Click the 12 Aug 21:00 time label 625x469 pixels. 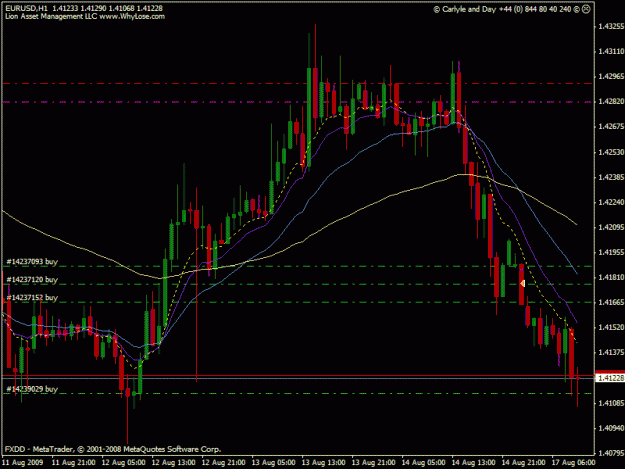point(224,463)
